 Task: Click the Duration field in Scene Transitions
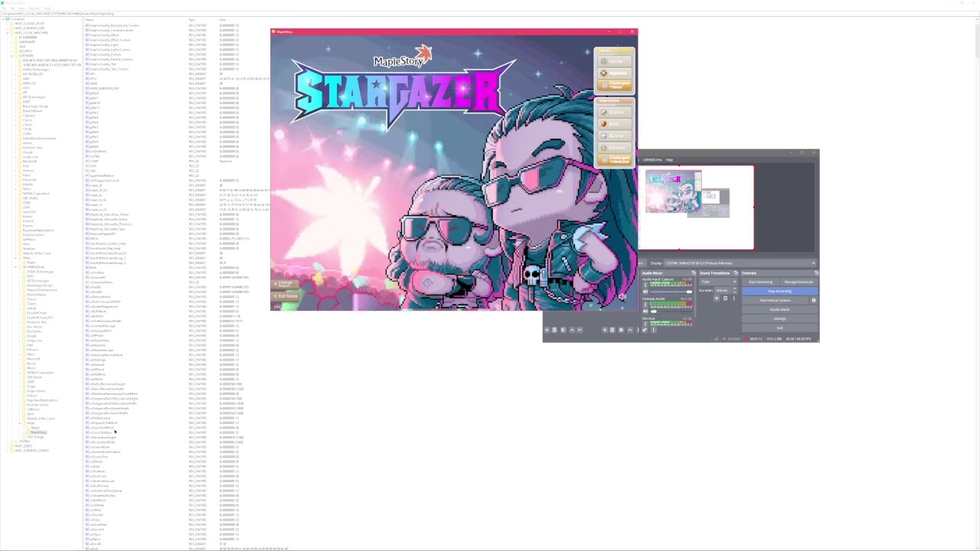(726, 290)
